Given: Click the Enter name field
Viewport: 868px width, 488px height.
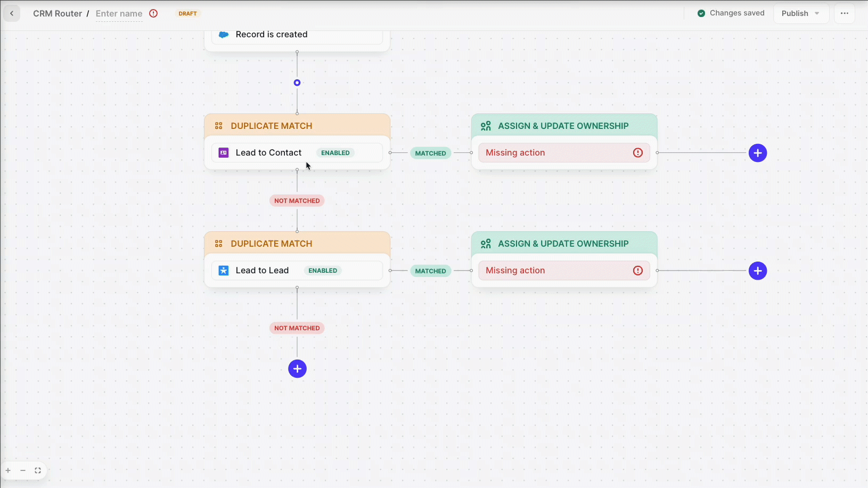Looking at the screenshot, I should pyautogui.click(x=119, y=13).
